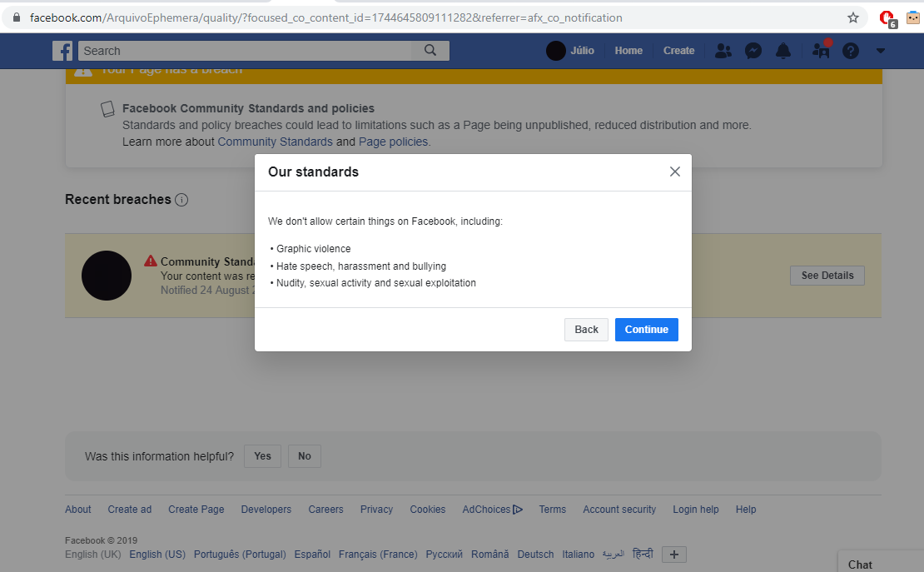Answer Yes to information helpful
Screen dimensions: 924x572
click(262, 456)
